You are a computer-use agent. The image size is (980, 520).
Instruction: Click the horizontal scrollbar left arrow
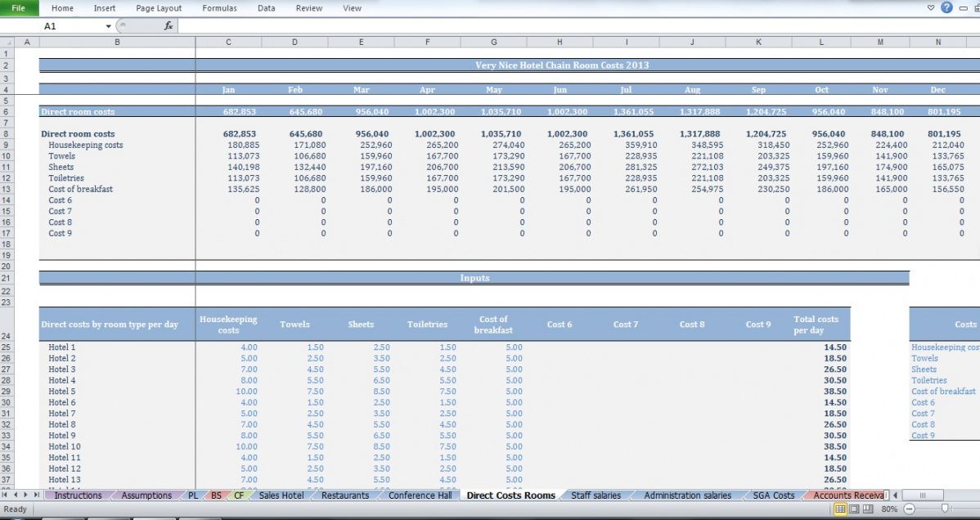coord(895,495)
